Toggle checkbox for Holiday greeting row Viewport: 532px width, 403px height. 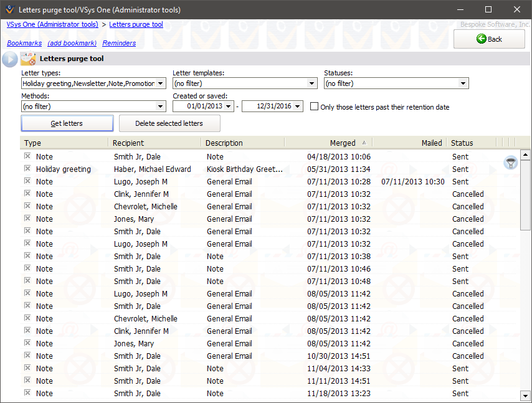[x=27, y=169]
